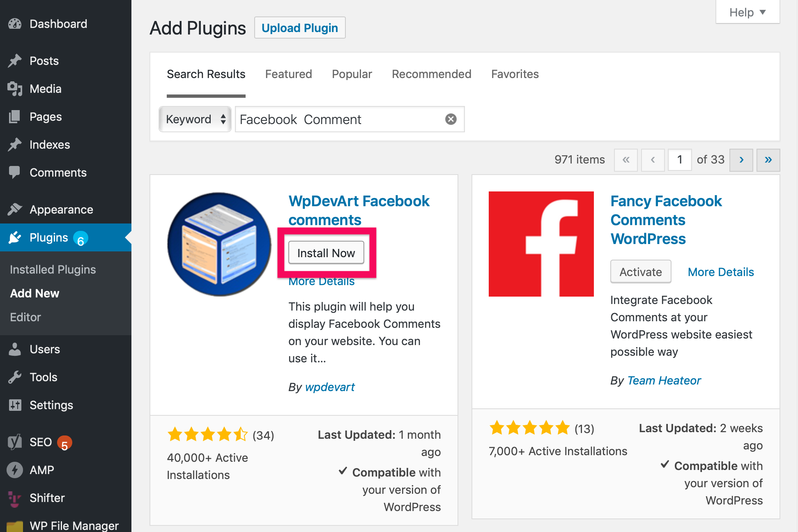Click the current page number field
This screenshot has width=798, height=532.
coord(680,160)
